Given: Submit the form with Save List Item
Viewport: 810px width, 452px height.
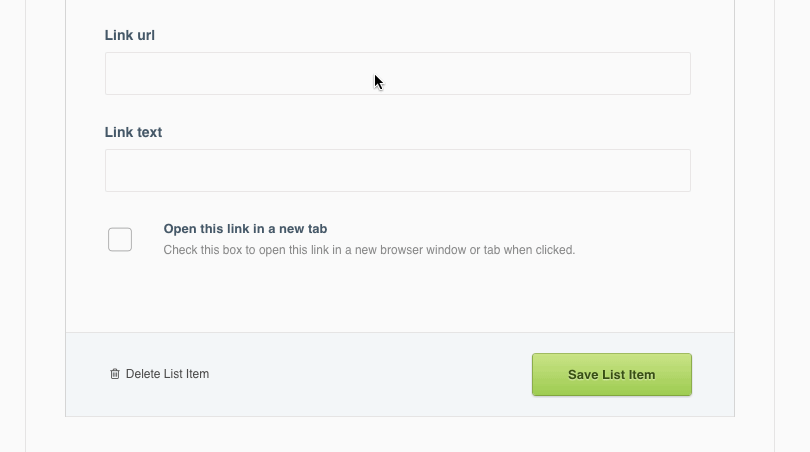Looking at the screenshot, I should coord(611,375).
